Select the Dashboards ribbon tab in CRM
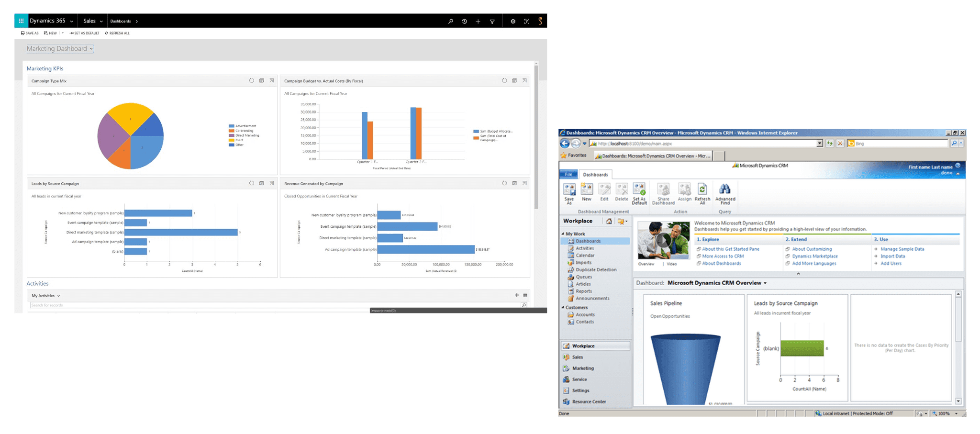The image size is (980, 434). (x=595, y=174)
